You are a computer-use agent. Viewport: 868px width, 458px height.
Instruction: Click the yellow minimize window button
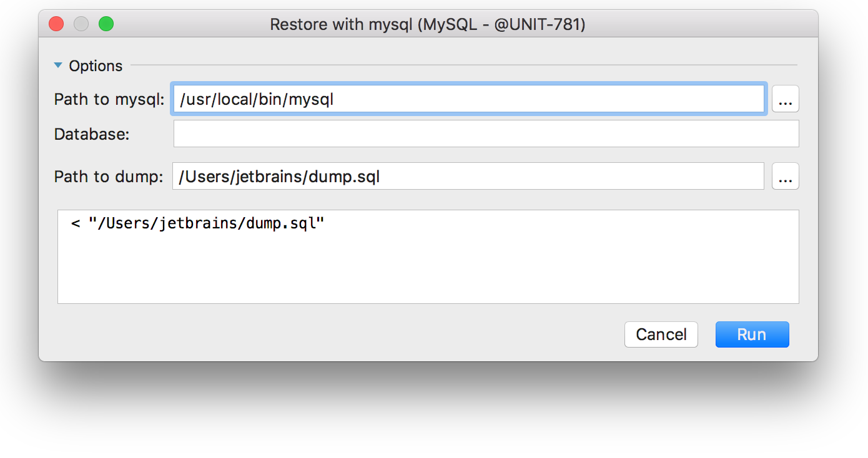[81, 24]
